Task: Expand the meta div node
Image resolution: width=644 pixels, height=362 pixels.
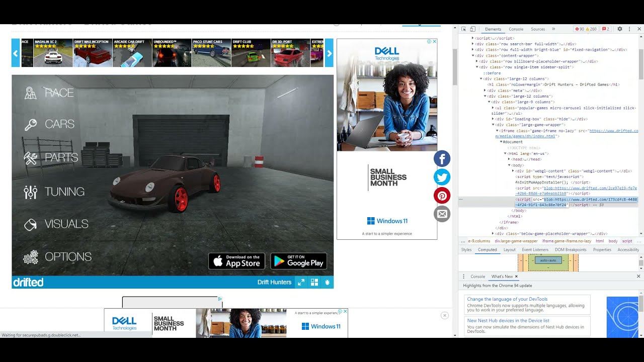Action: (485, 90)
